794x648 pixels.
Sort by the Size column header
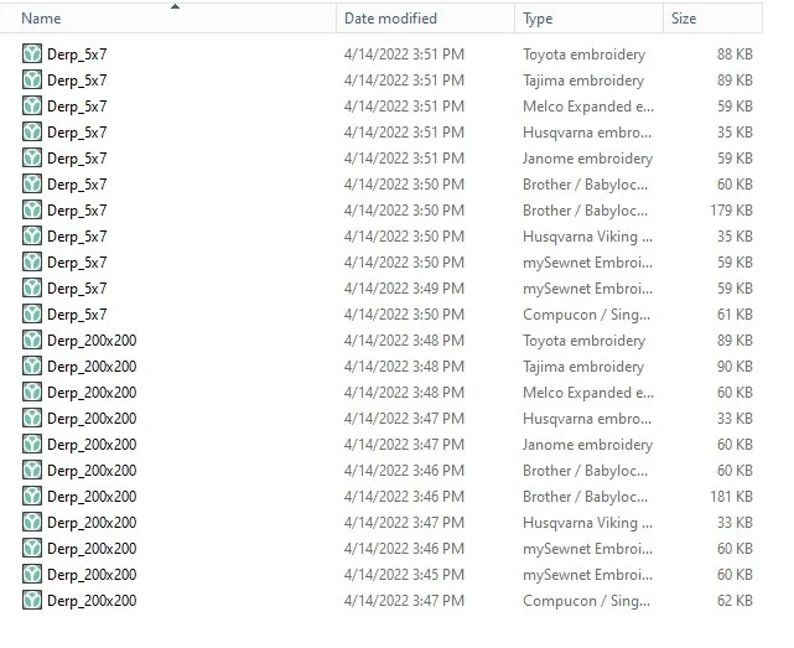tap(684, 18)
